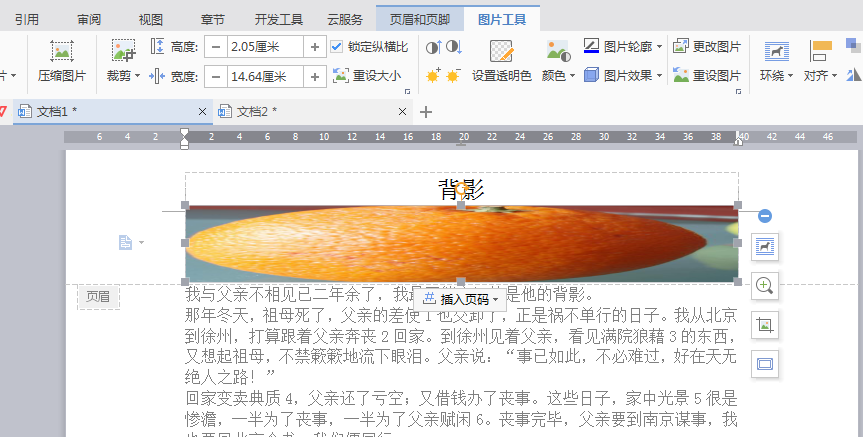Switch to Header and Footer (页眉和页脚) tab
Screen dimensions: 863x437
[420, 20]
